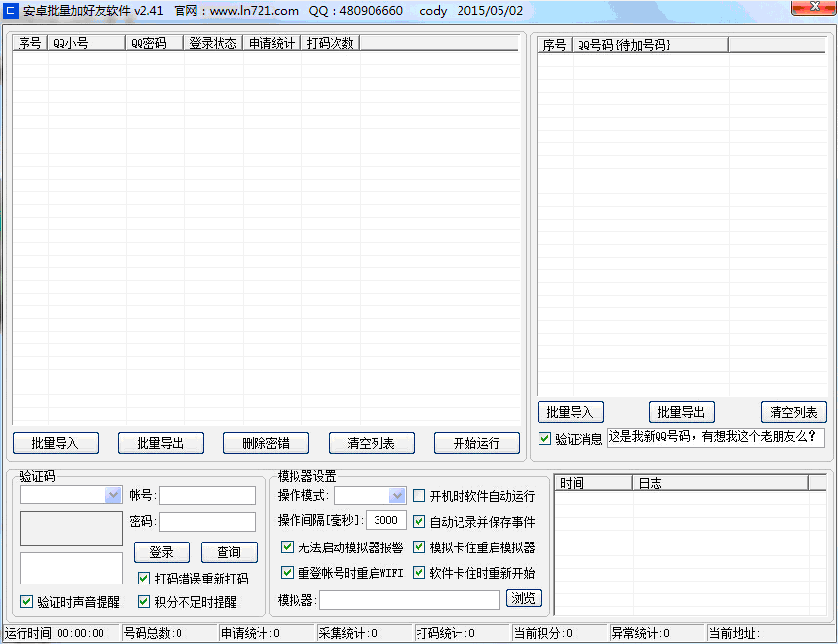Click the 登录 button
Image resolution: width=838 pixels, height=644 pixels.
(x=161, y=552)
